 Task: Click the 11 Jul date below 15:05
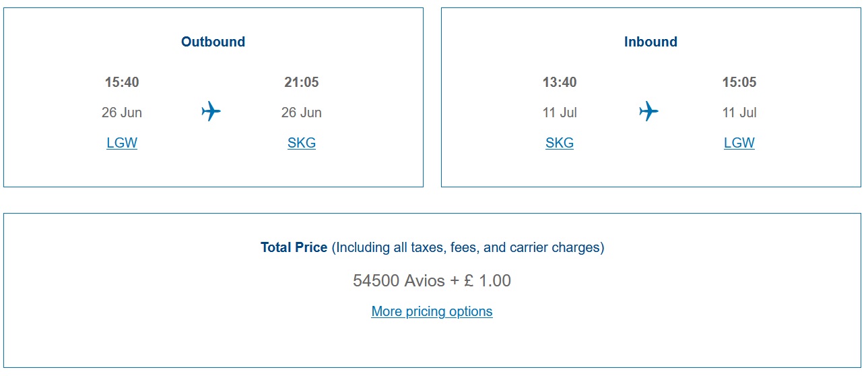739,113
